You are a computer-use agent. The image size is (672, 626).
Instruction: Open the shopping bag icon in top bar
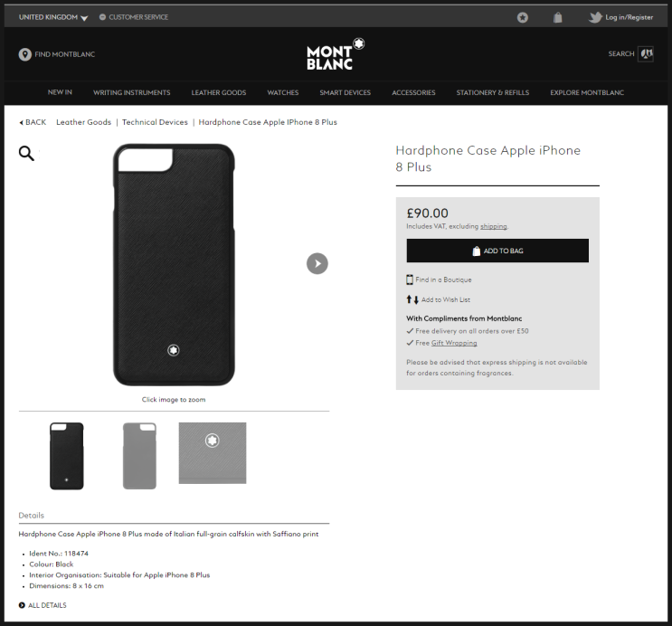coord(558,17)
